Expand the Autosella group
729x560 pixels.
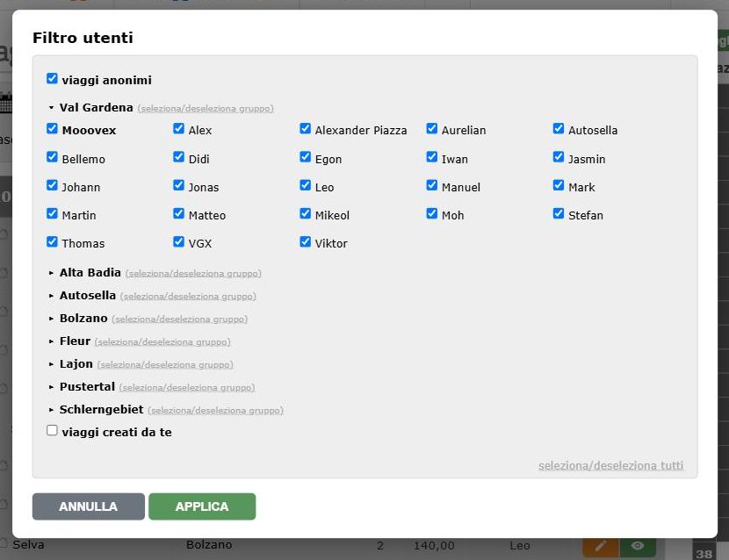pyautogui.click(x=51, y=296)
